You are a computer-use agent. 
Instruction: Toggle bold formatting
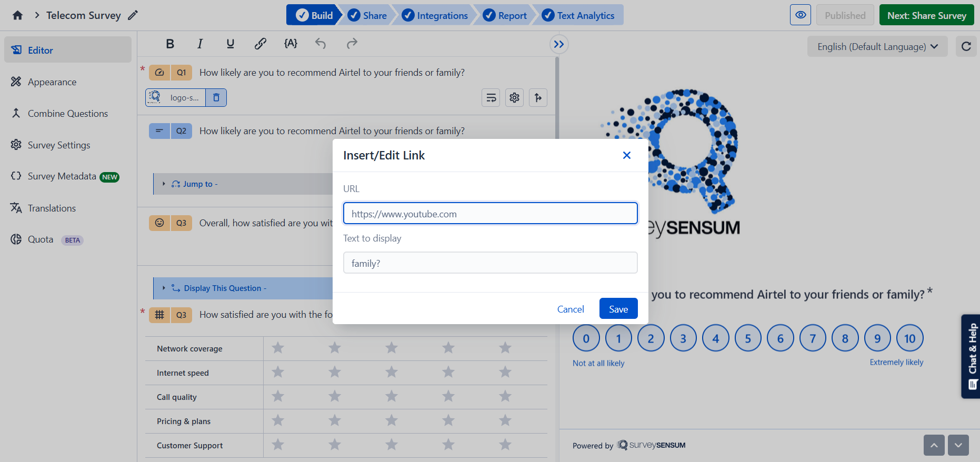click(x=170, y=44)
